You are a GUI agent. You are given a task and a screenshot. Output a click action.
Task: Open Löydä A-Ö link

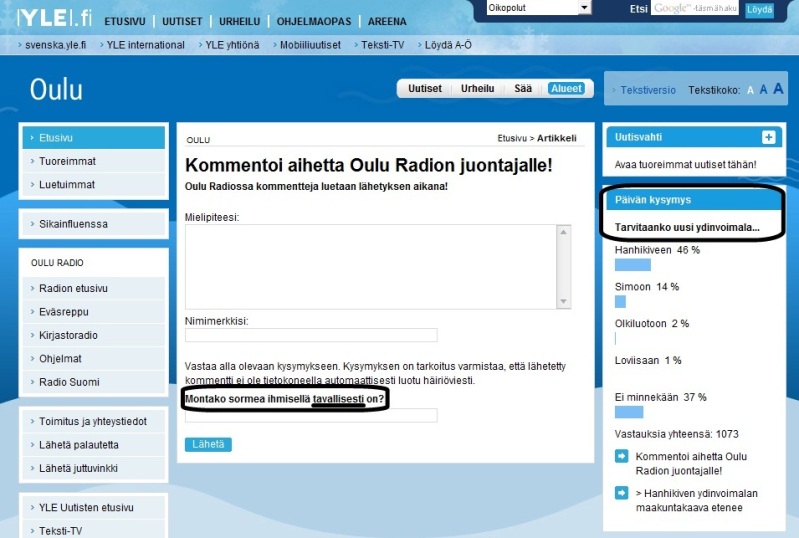tap(448, 45)
